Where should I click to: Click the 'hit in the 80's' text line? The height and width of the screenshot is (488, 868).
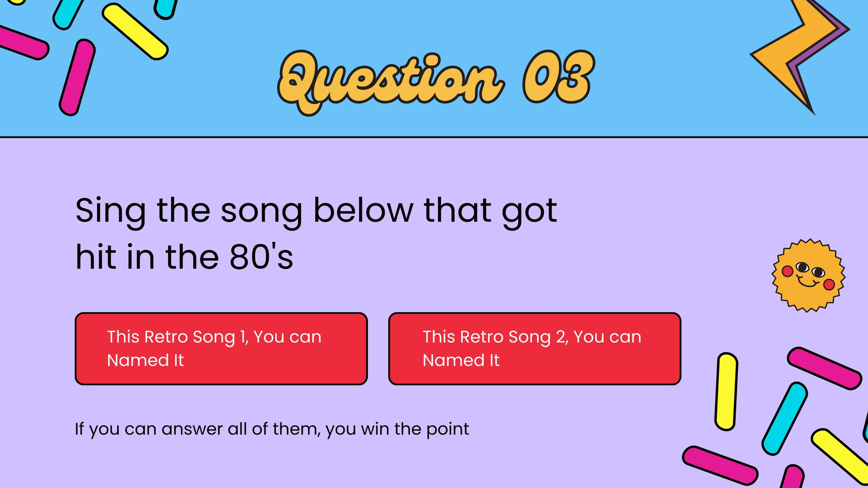point(184,256)
